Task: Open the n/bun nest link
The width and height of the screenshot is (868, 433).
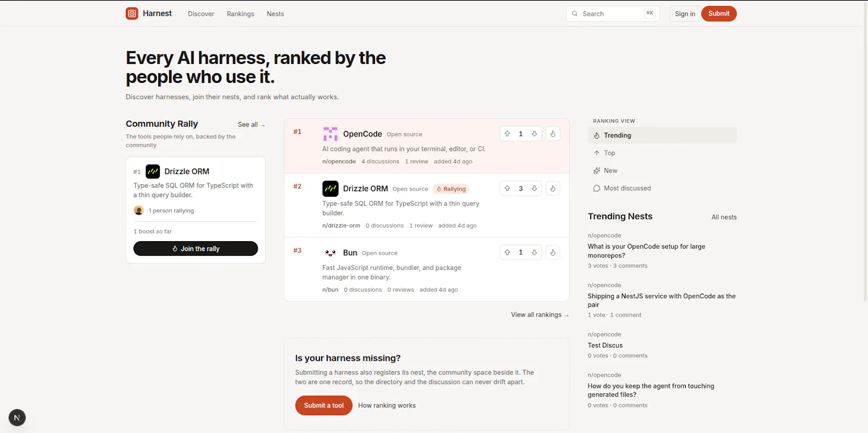Action: click(330, 290)
